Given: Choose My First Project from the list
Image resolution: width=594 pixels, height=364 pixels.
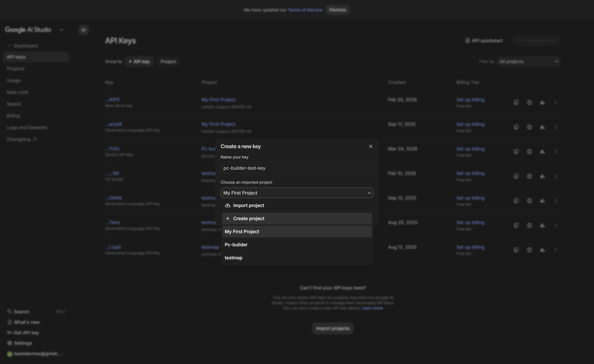Looking at the screenshot, I should pos(297,231).
